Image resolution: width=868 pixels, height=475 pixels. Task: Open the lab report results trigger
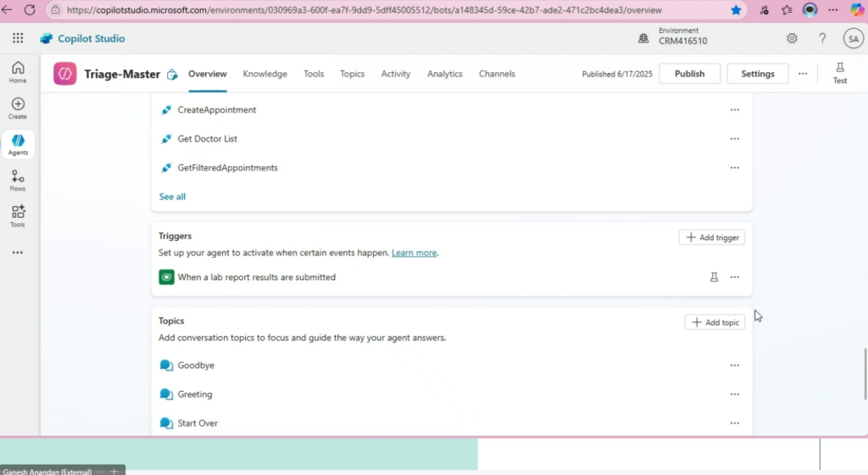click(256, 277)
